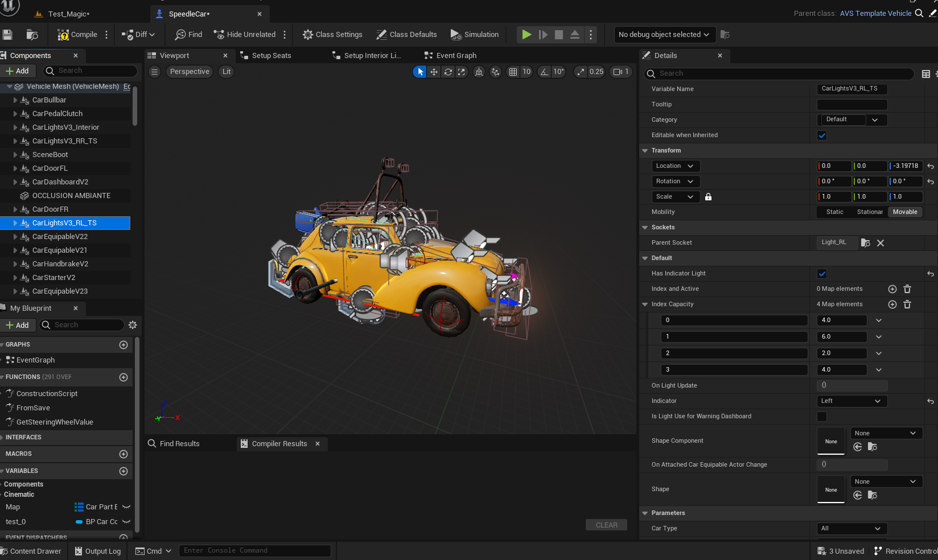Click the CLEAR button in Compiler Results
The height and width of the screenshot is (560, 938).
[x=606, y=525]
